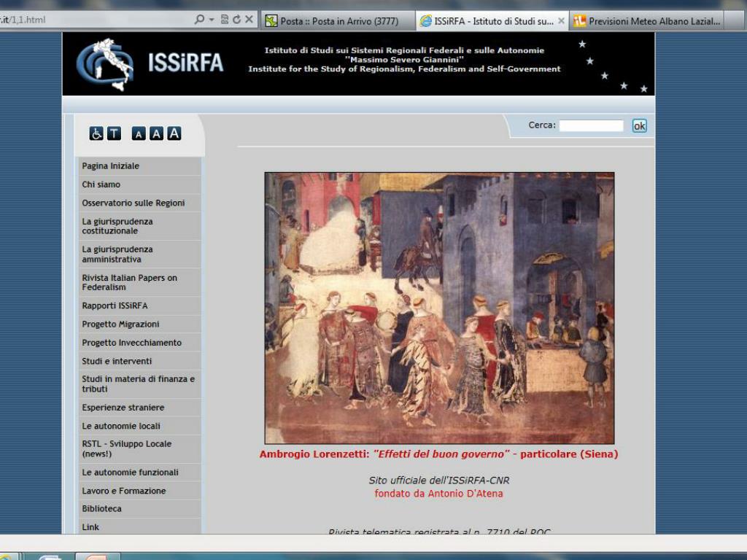
Task: Go to Progetto Migrazioni
Action: 139,324
